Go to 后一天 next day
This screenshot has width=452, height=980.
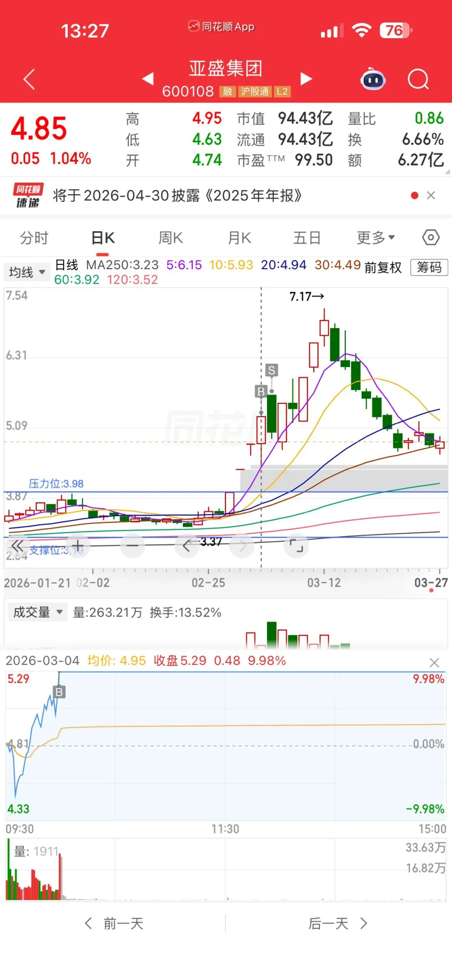[338, 923]
